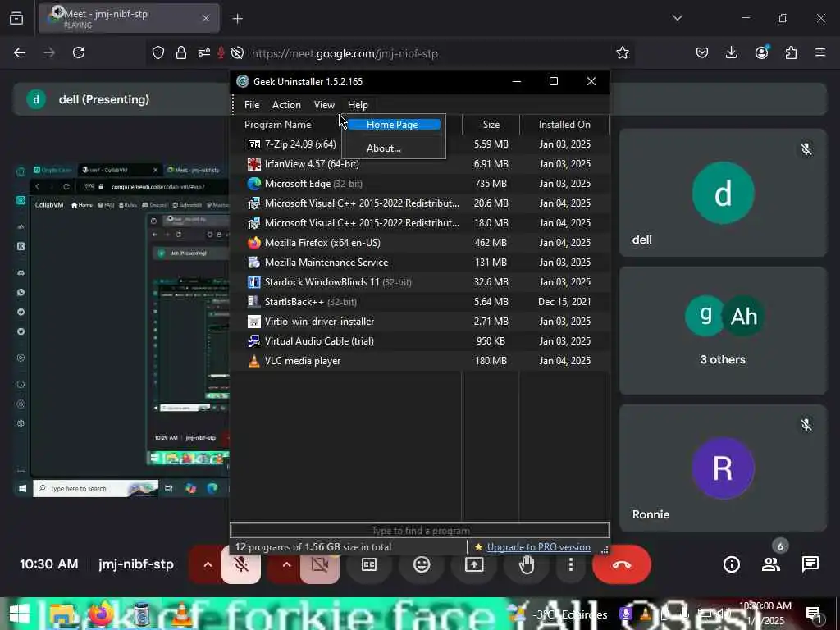Image resolution: width=840 pixels, height=630 pixels.
Task: Click the browser address bar URL
Action: (x=345, y=53)
